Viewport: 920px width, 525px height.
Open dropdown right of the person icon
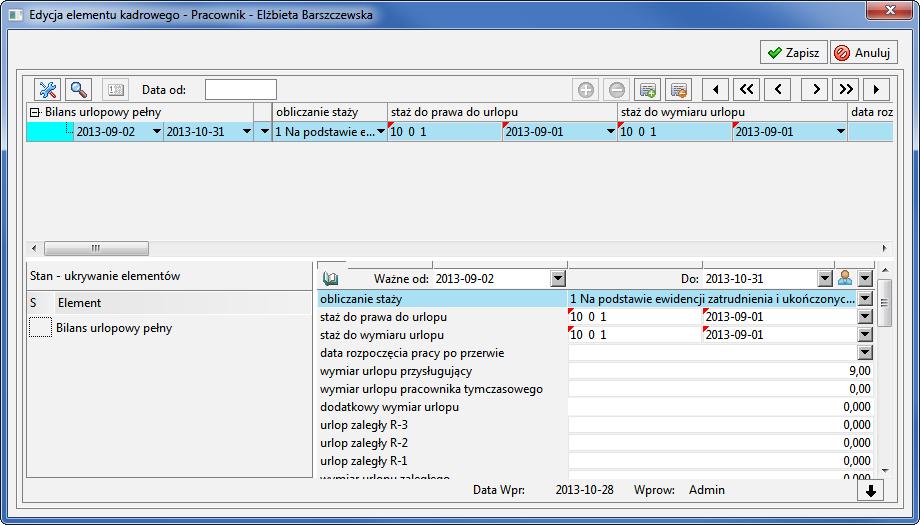click(x=865, y=279)
